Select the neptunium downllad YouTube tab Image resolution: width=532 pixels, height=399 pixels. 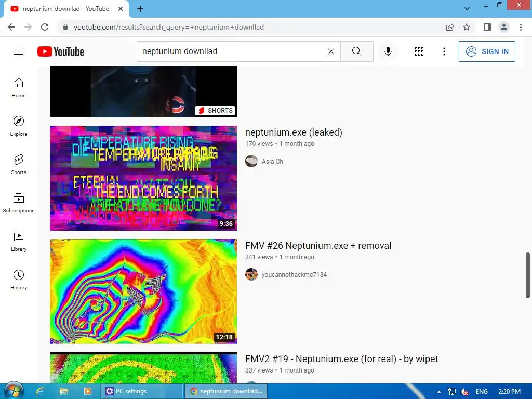click(x=66, y=9)
